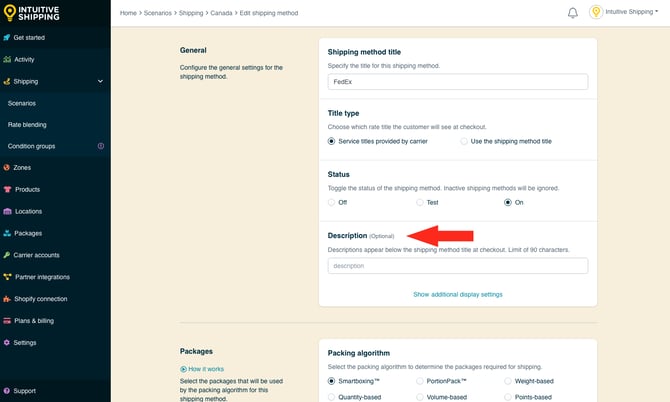Screen dimensions: 670x402
Task: Click Shipping breadcrumb link
Action: [x=191, y=13]
